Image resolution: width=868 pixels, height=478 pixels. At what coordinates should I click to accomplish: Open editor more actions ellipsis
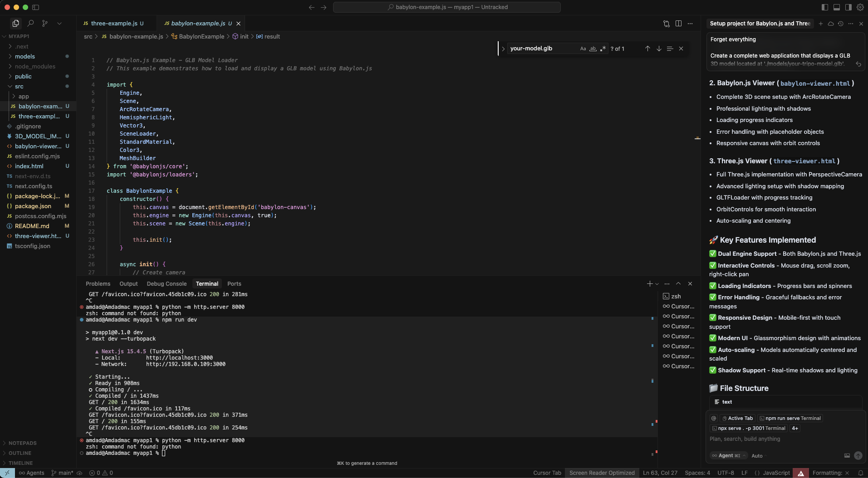point(690,24)
